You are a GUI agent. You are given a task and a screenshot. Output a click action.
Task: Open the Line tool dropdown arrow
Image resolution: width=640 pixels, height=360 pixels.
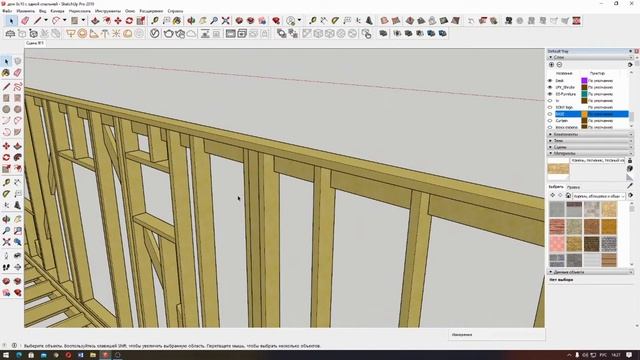coord(45,20)
